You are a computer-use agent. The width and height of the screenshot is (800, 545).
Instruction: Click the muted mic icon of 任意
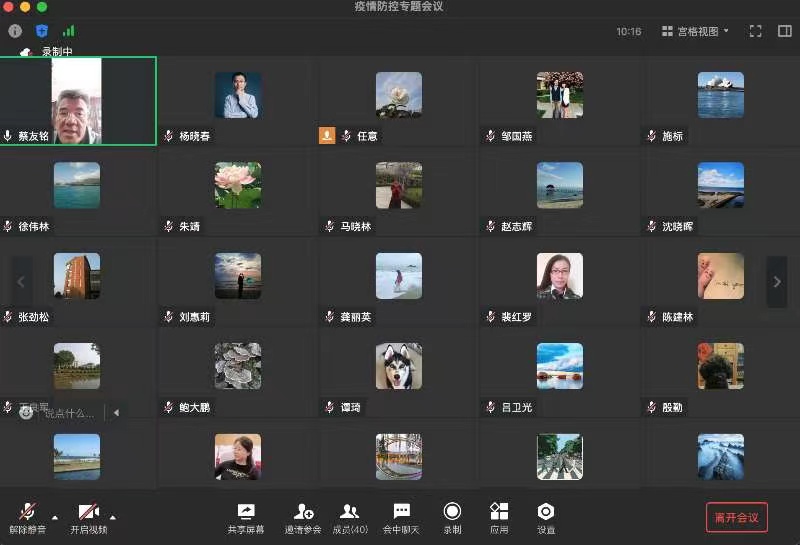click(x=346, y=136)
